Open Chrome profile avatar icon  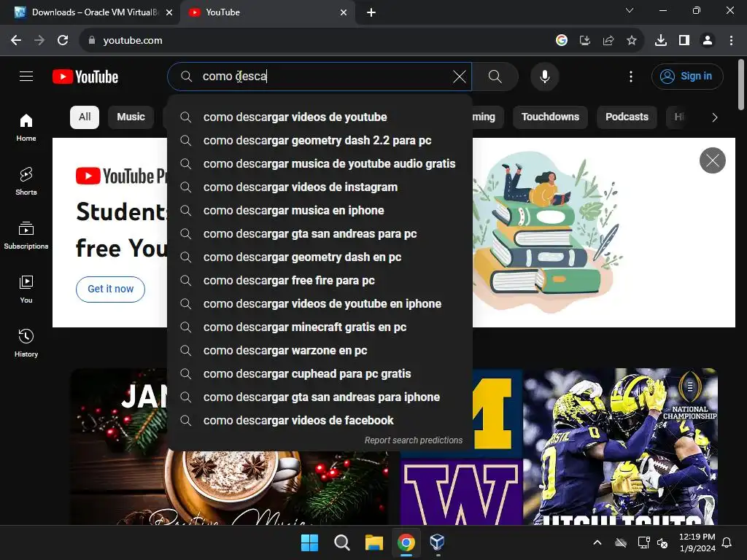pyautogui.click(x=708, y=41)
